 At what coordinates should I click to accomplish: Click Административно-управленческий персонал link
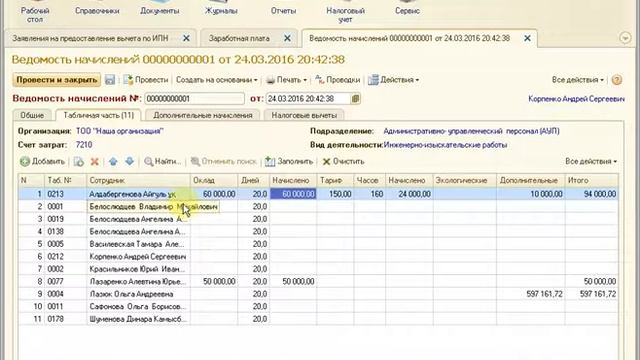[471, 131]
